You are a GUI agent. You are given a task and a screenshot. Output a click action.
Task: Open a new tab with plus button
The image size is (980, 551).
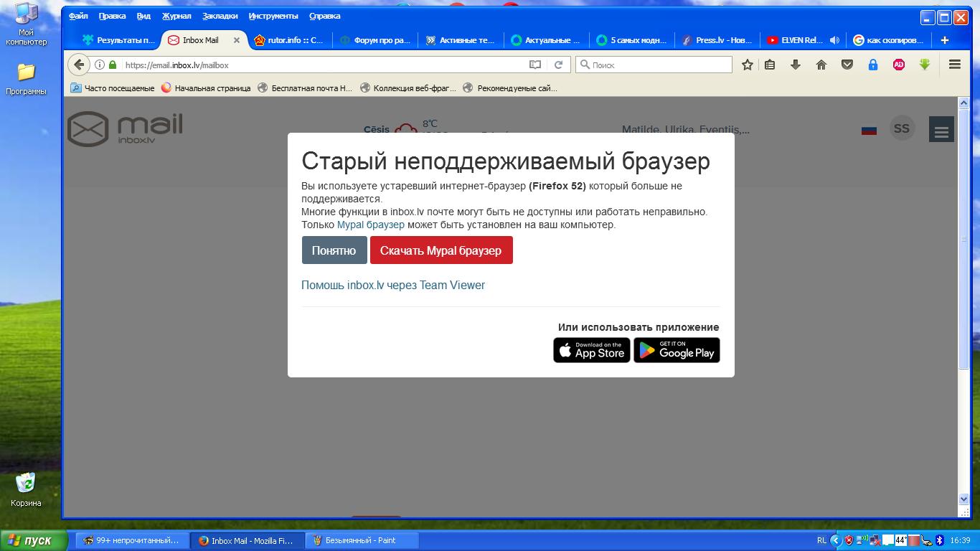(945, 40)
